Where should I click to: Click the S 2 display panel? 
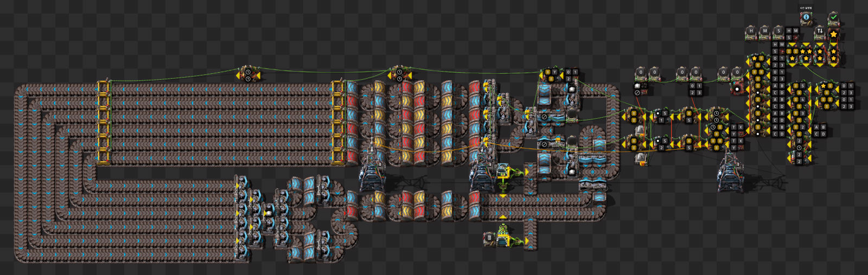click(x=662, y=144)
